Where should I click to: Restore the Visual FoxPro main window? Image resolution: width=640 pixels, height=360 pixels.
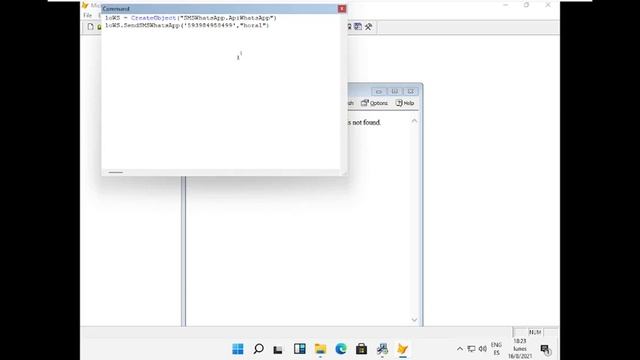click(x=527, y=5)
